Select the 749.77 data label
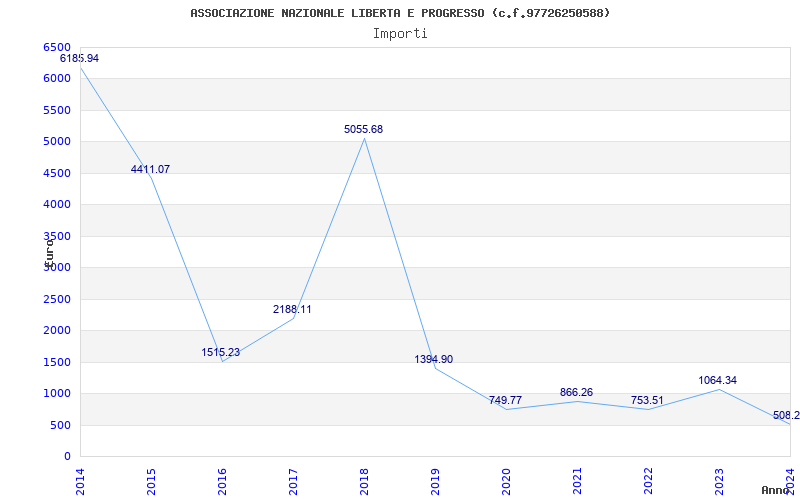 (x=506, y=401)
